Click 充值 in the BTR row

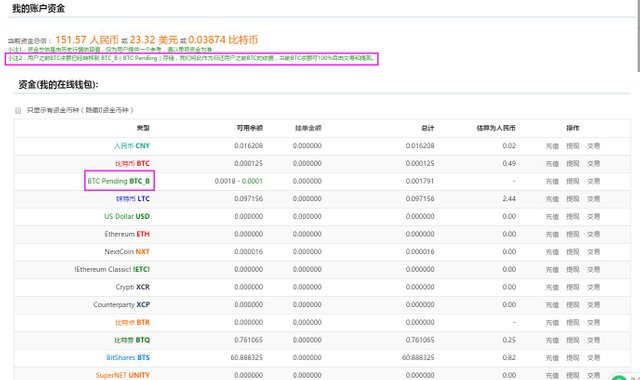point(552,322)
